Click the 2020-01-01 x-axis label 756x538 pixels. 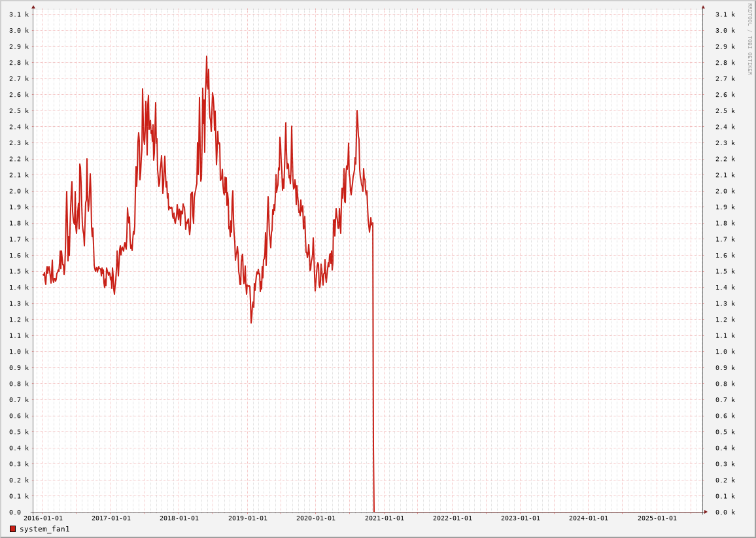(x=316, y=518)
